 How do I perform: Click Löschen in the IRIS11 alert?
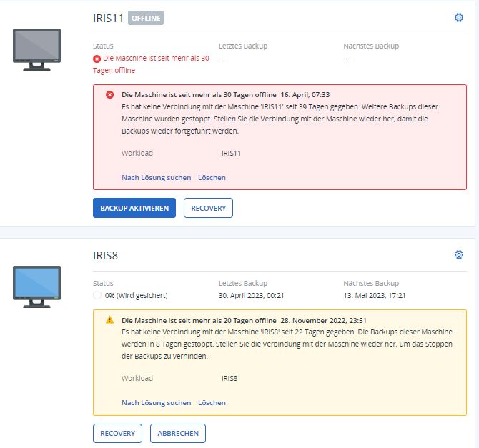(x=212, y=178)
